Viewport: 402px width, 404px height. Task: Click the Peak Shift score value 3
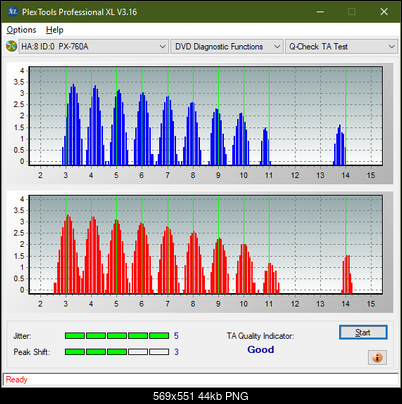(176, 352)
